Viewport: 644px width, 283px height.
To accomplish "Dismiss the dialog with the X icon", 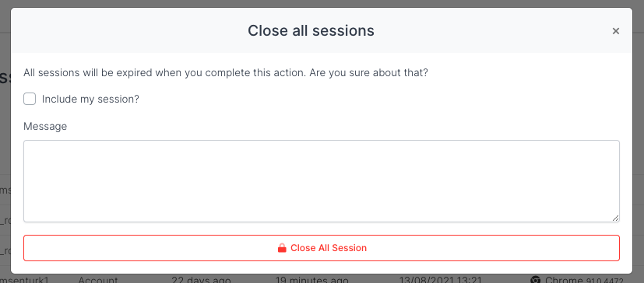I will pos(615,31).
